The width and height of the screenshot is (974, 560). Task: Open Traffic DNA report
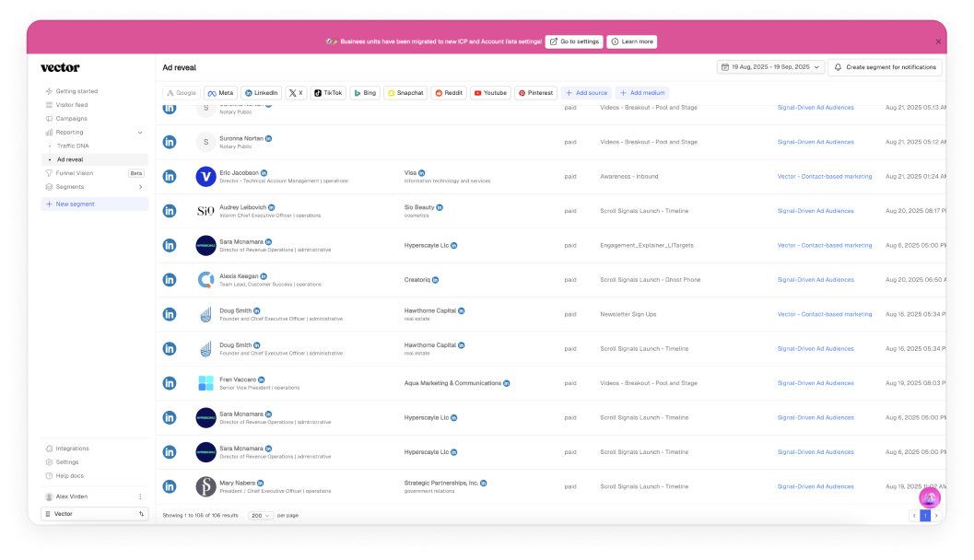pyautogui.click(x=73, y=146)
